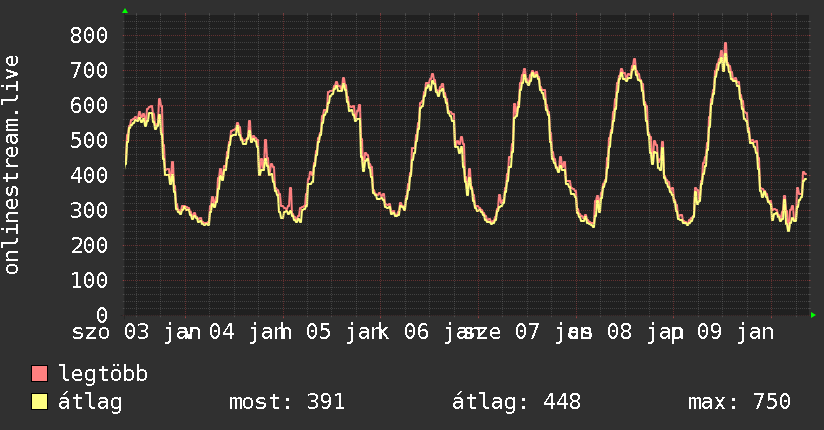Click the 500 y-axis label
The image size is (824, 430).
click(89, 140)
